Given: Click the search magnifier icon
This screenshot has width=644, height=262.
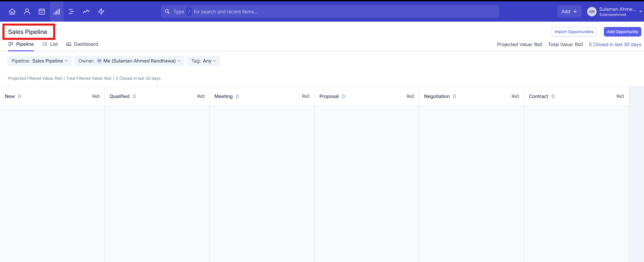Looking at the screenshot, I should pyautogui.click(x=167, y=11).
